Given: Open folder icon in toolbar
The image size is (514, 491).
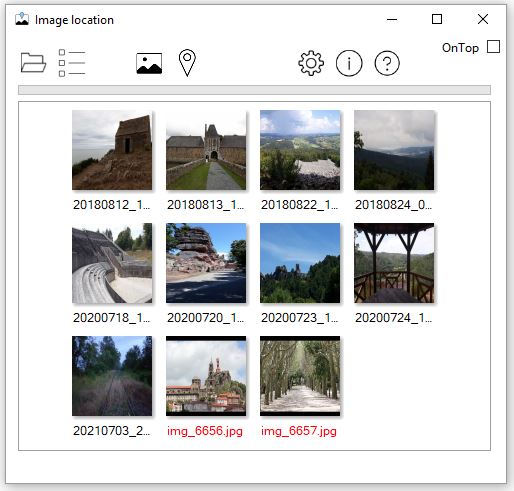Looking at the screenshot, I should click(x=33, y=63).
